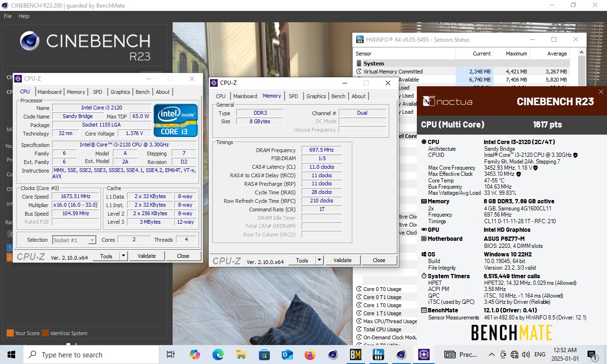607x364 pixels.
Task: Click the OS Windows icon in BenchMate result
Action: pyautogui.click(x=423, y=255)
